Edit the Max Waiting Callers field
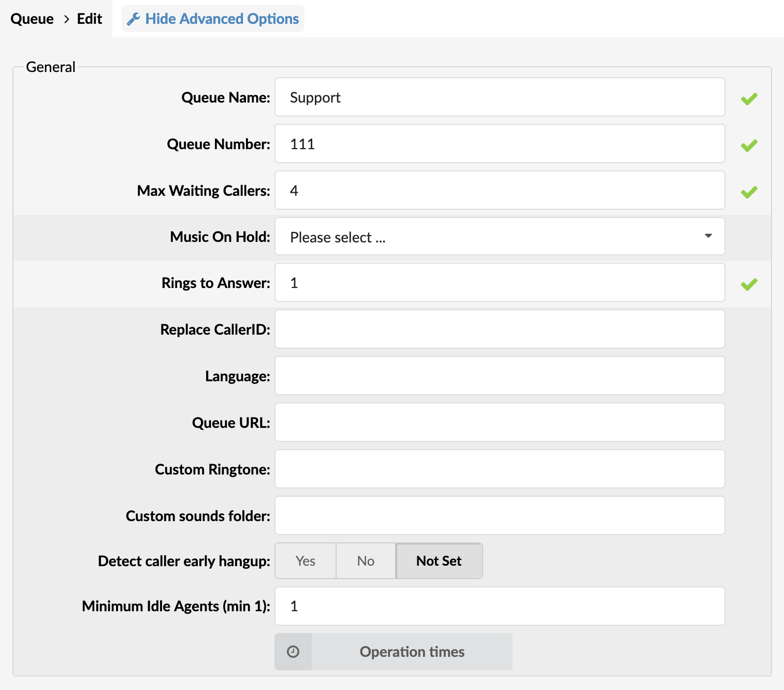This screenshot has width=784, height=690. 500,190
